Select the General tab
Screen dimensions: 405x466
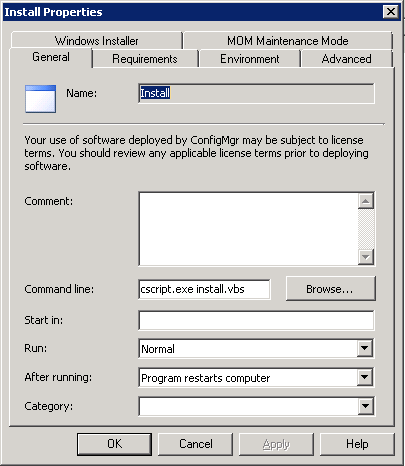pyautogui.click(x=51, y=57)
